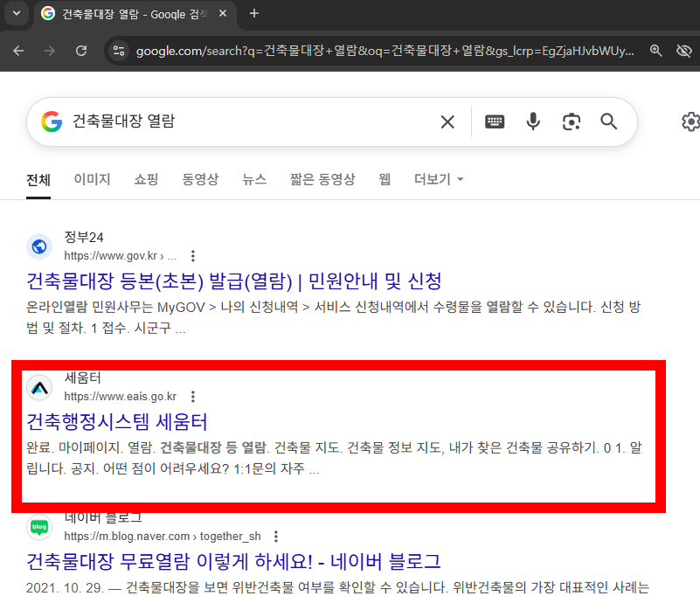Open Google quick settings gear
The width and height of the screenshot is (700, 596).
tap(690, 121)
